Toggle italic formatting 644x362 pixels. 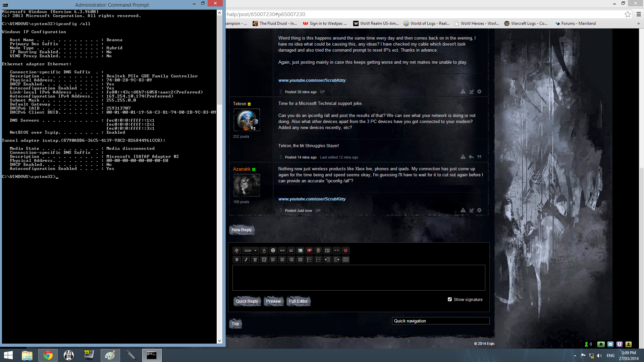pos(246,259)
